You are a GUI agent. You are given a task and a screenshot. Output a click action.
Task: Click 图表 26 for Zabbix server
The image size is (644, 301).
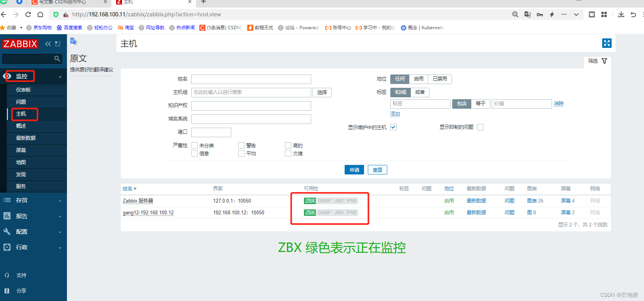(x=535, y=201)
